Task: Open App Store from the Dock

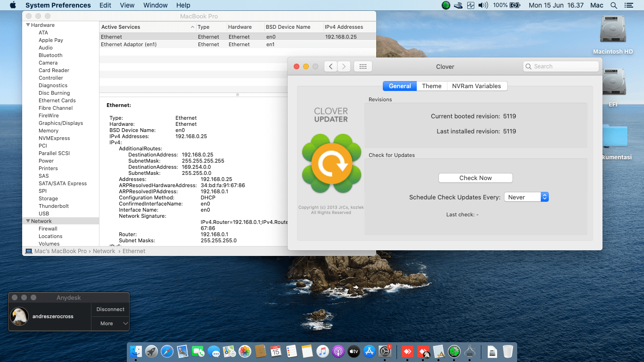Action: pos(369,351)
